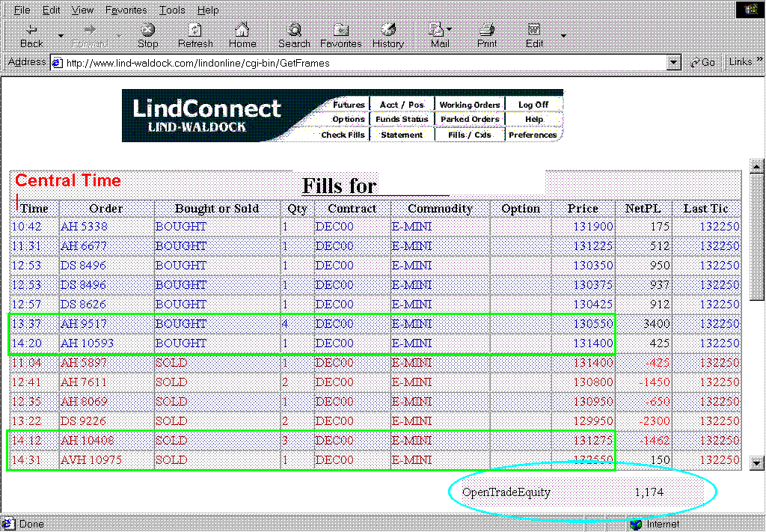Open the Tools menu
Image resolution: width=766 pixels, height=532 pixels.
172,10
